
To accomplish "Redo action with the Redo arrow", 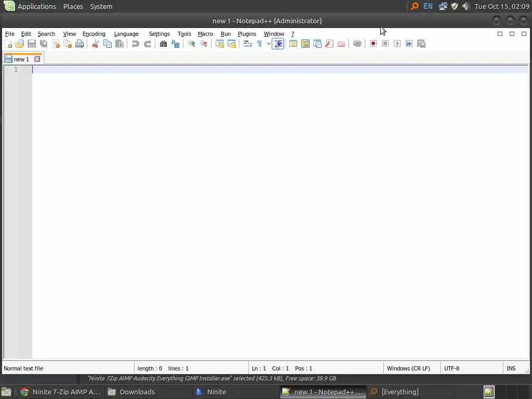I will [147, 44].
